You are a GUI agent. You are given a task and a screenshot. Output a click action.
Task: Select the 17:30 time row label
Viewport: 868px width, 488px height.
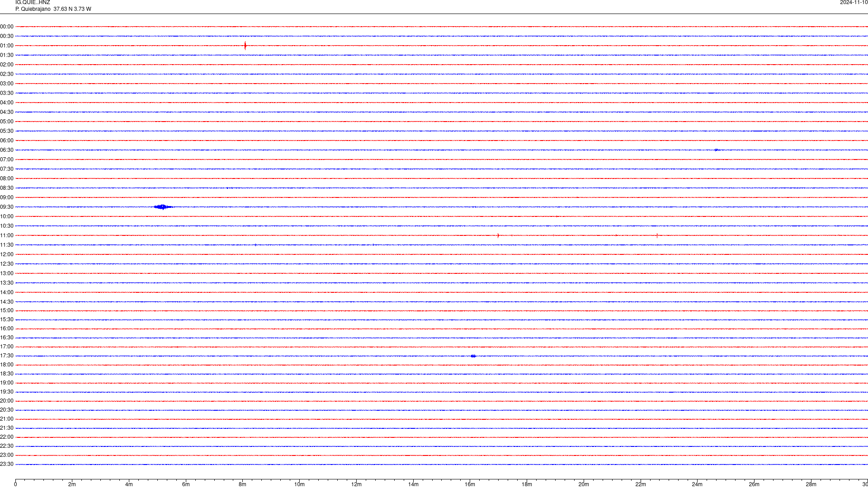pos(7,356)
